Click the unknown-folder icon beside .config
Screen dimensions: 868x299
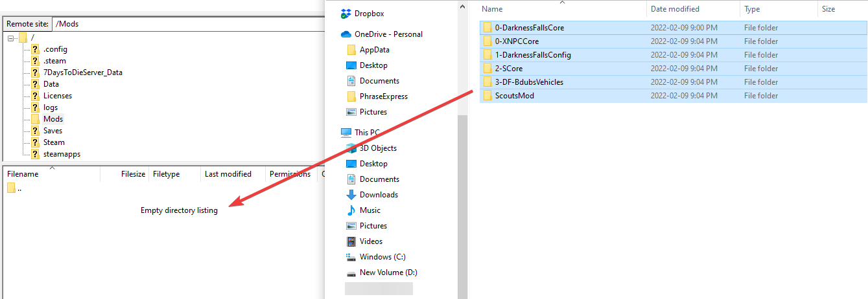click(35, 49)
